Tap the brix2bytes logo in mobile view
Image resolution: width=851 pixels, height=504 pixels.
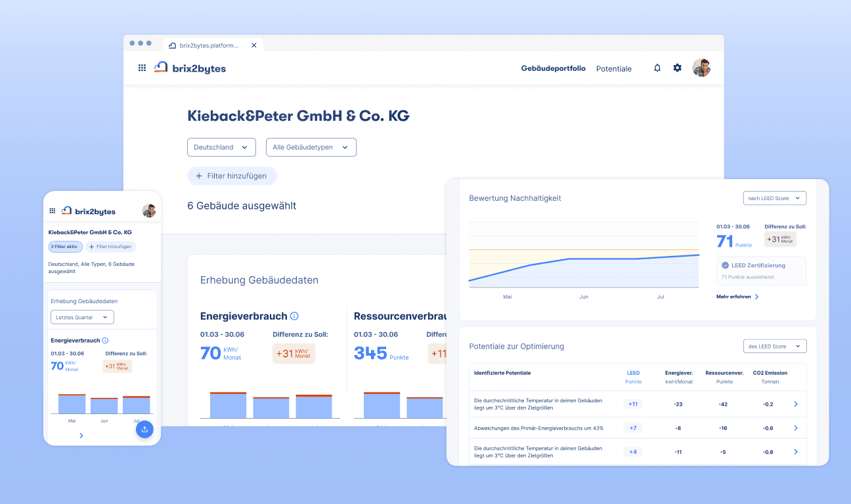pyautogui.click(x=88, y=211)
